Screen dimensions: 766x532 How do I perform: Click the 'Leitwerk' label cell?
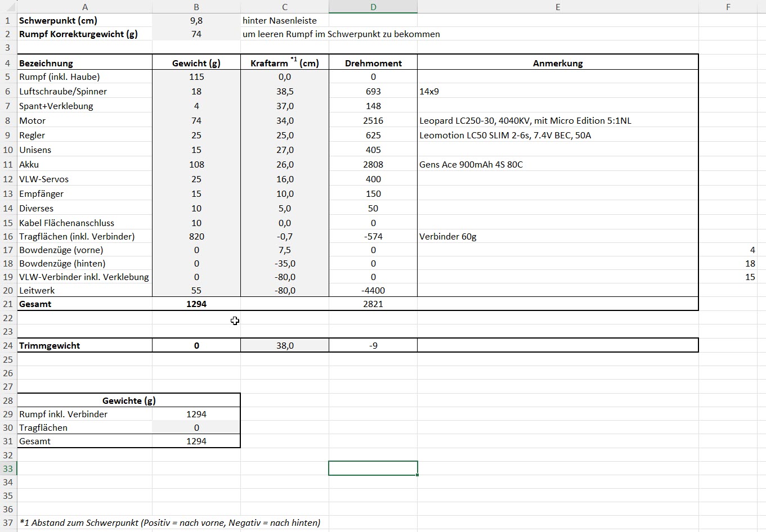84,290
